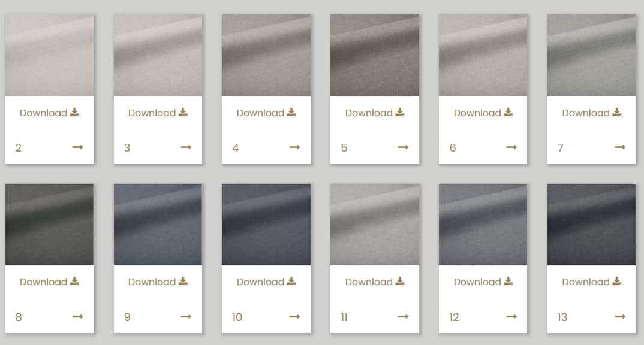Open the grey fabric image 12
Screen dimensions: 644x345
483,225
